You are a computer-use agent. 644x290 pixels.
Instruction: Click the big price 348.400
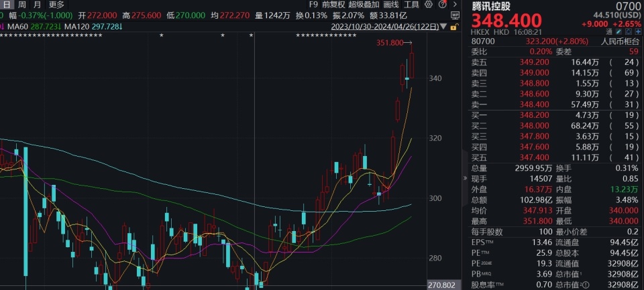506,21
